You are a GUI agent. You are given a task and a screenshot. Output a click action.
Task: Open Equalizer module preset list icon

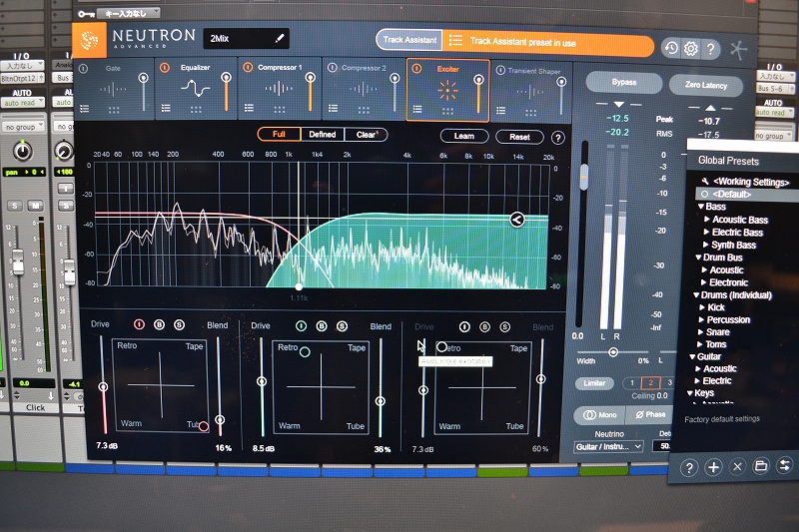[x=166, y=109]
